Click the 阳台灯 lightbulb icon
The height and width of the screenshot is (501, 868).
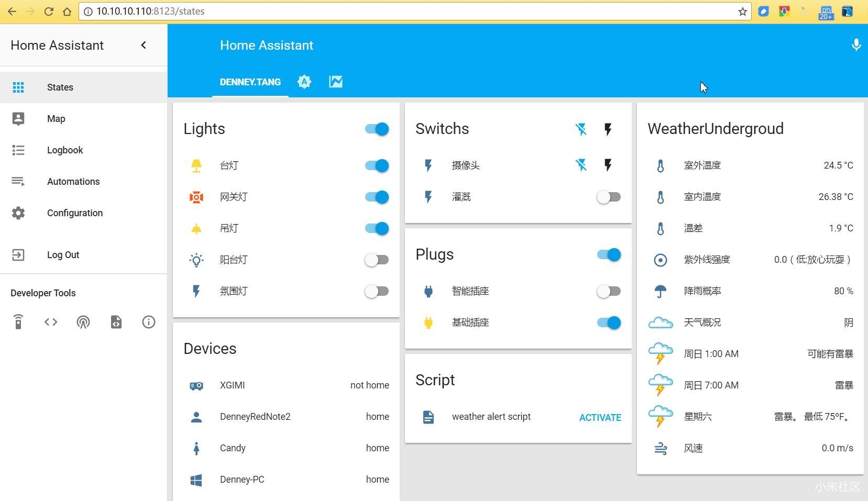tap(196, 260)
